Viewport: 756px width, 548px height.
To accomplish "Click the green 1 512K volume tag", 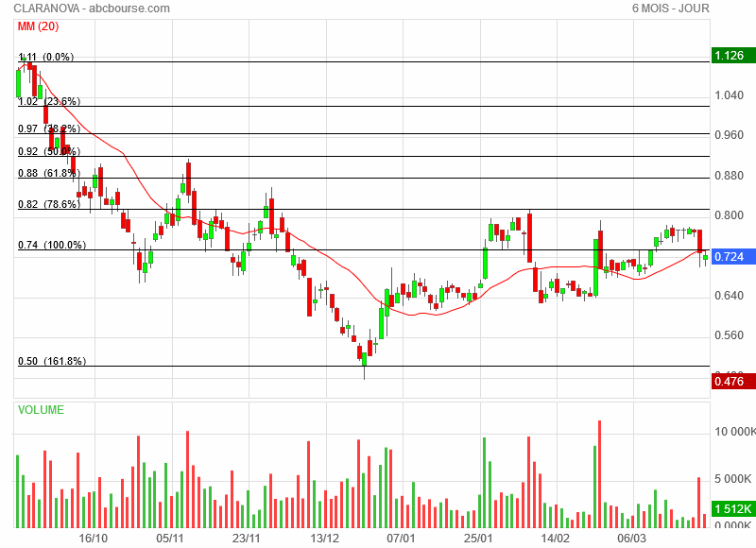I will pos(733,508).
